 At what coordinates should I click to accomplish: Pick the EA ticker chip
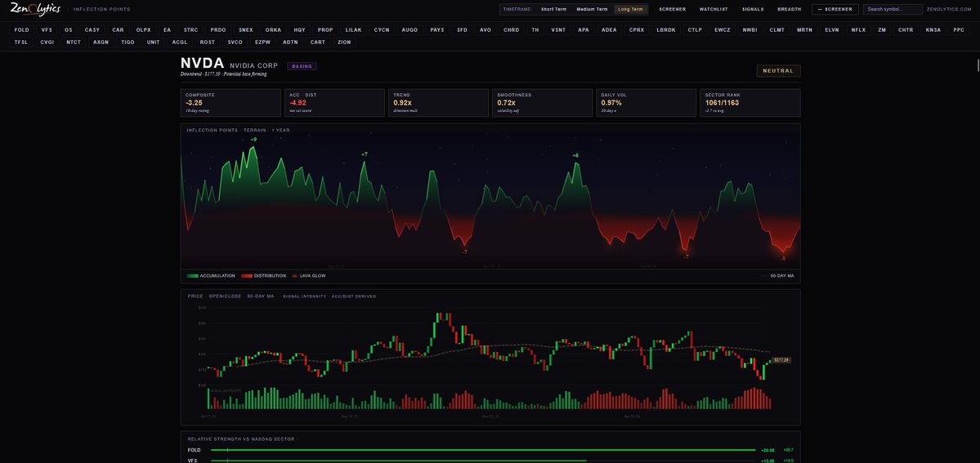(167, 30)
